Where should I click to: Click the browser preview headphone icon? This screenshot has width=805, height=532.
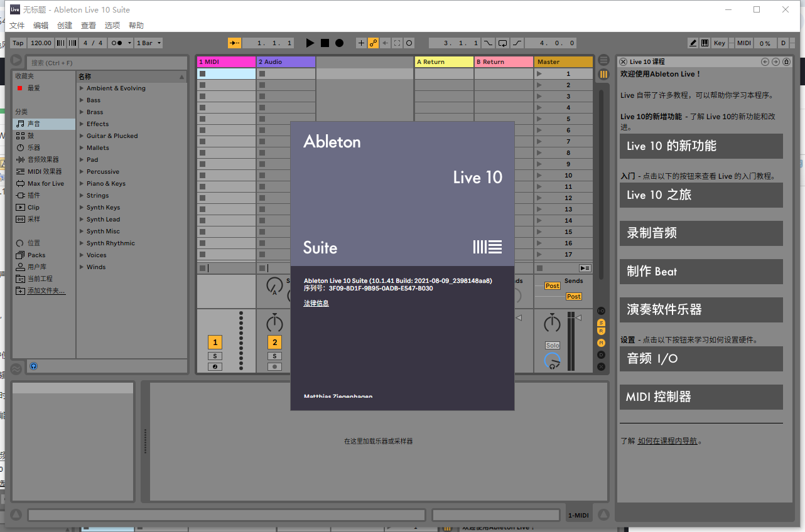point(33,366)
